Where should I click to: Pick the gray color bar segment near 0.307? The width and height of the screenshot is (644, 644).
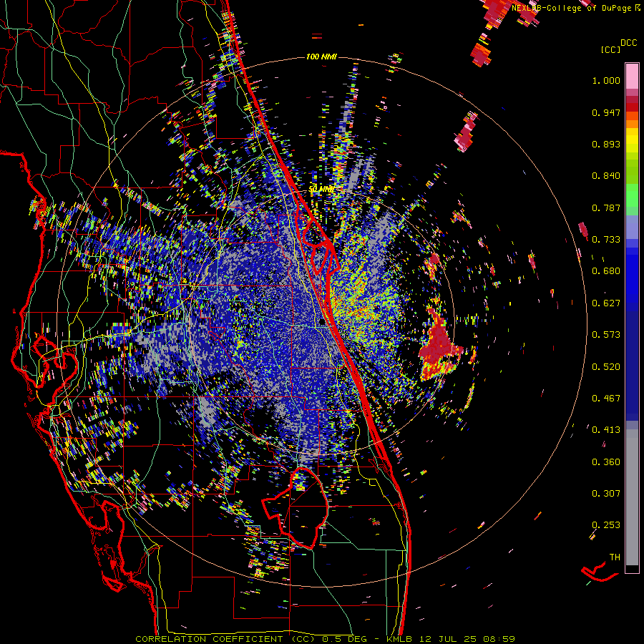click(632, 497)
